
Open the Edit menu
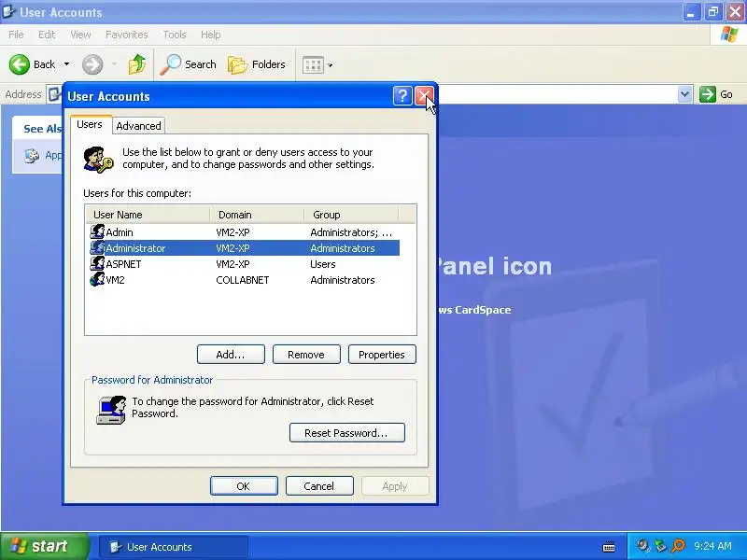47,35
